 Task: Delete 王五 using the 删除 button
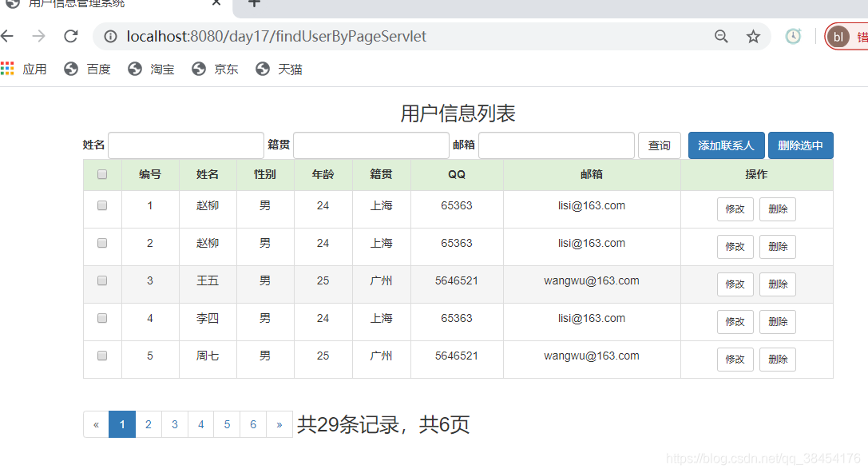coord(778,284)
